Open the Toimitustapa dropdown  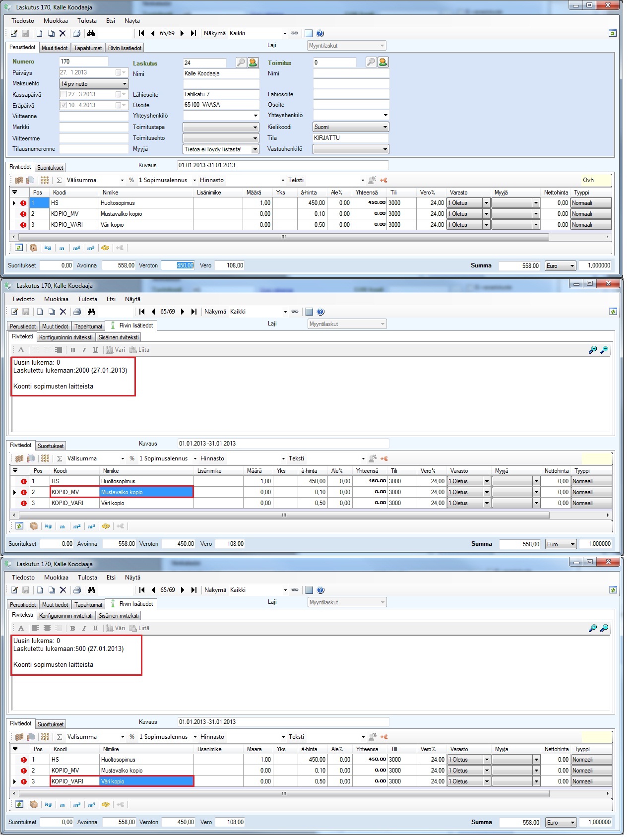(255, 128)
